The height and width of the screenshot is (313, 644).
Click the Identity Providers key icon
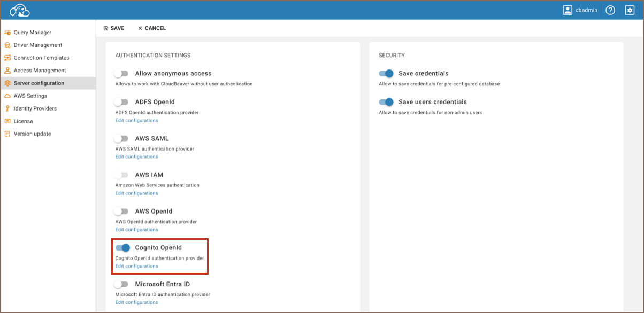[7, 108]
